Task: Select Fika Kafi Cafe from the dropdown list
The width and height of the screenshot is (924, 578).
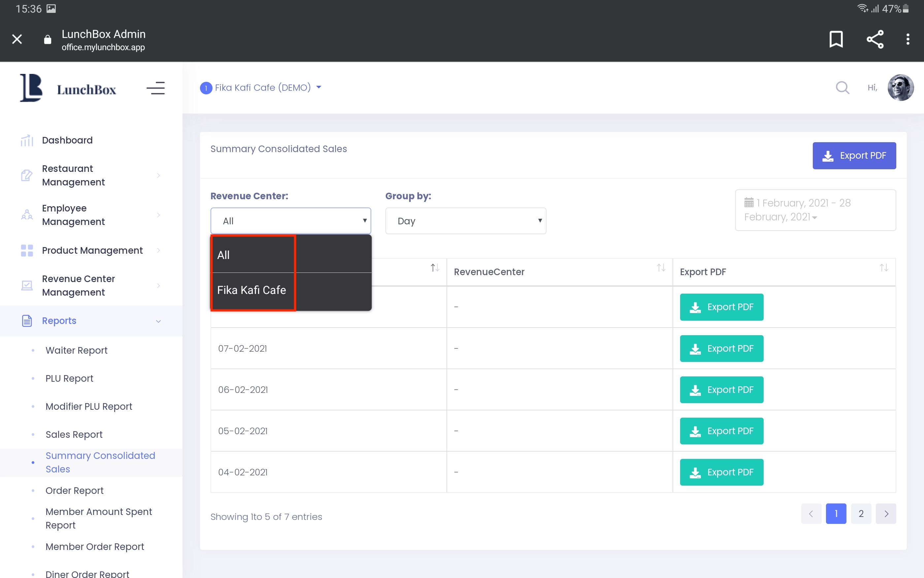Action: (251, 290)
